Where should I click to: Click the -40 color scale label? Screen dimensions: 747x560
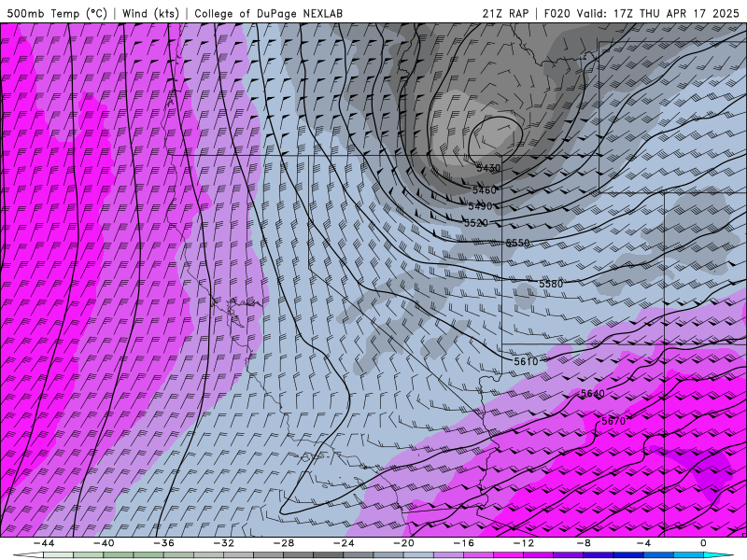click(104, 543)
